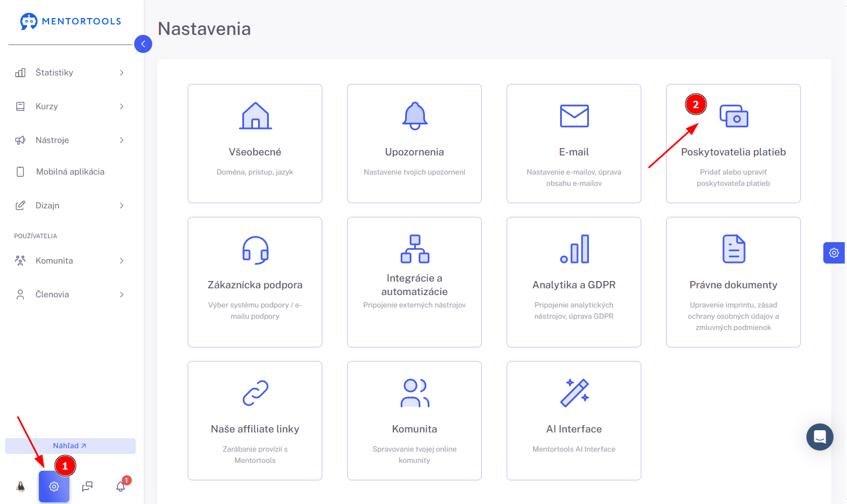This screenshot has height=504, width=847.
Task: Click the Mentortools logo
Action: (x=70, y=21)
